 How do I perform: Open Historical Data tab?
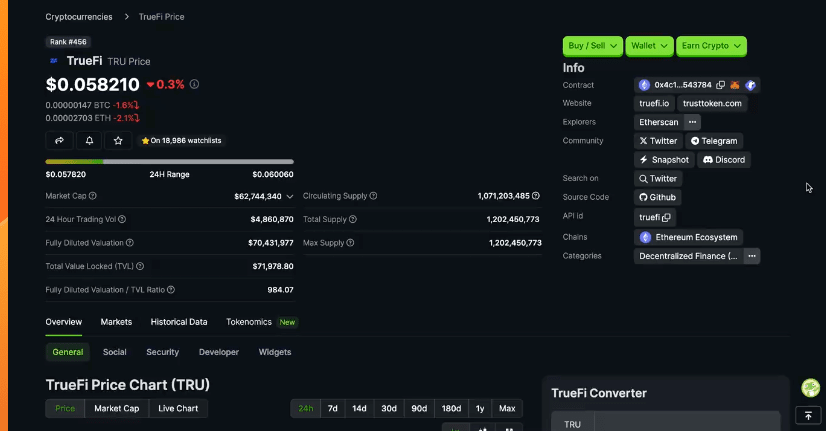[179, 322]
